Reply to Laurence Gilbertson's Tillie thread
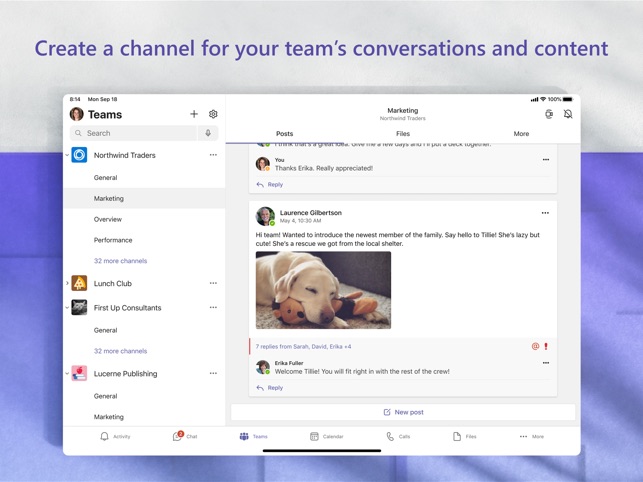Image resolution: width=643 pixels, height=482 pixels. tap(270, 388)
